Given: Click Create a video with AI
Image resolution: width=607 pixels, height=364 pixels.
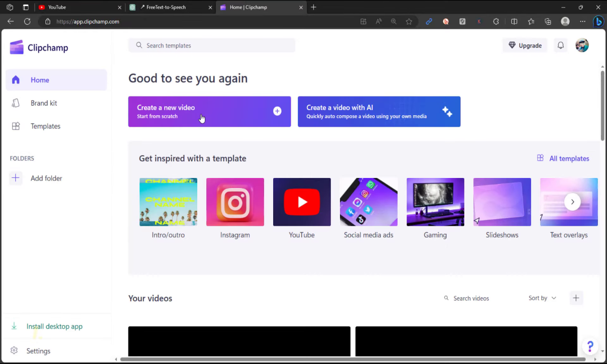Looking at the screenshot, I should click(379, 112).
